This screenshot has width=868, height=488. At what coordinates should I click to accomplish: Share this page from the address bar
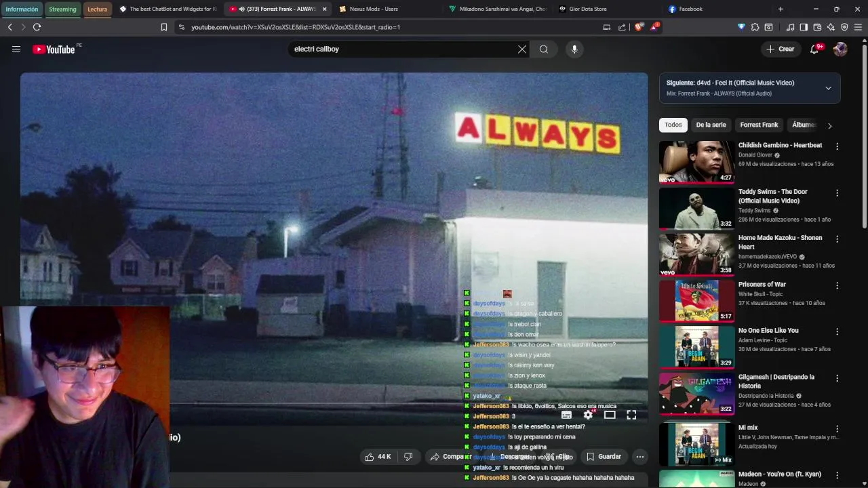coord(622,27)
